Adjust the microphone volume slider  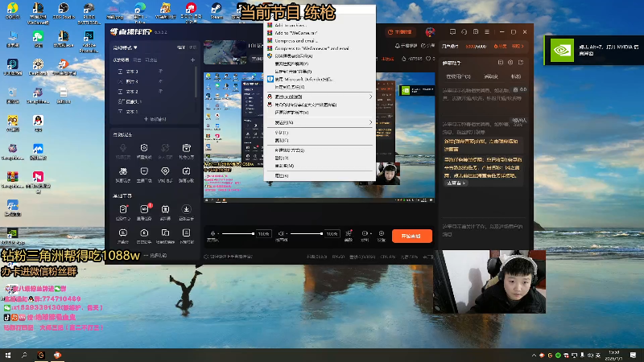(238, 233)
